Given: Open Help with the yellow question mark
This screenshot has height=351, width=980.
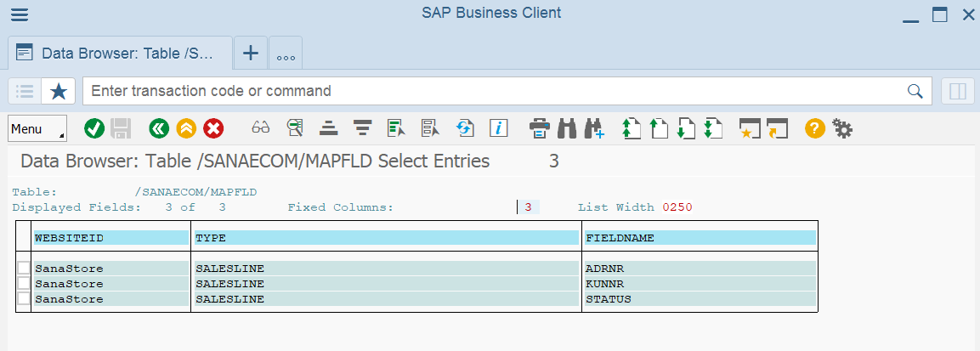Looking at the screenshot, I should [x=815, y=128].
